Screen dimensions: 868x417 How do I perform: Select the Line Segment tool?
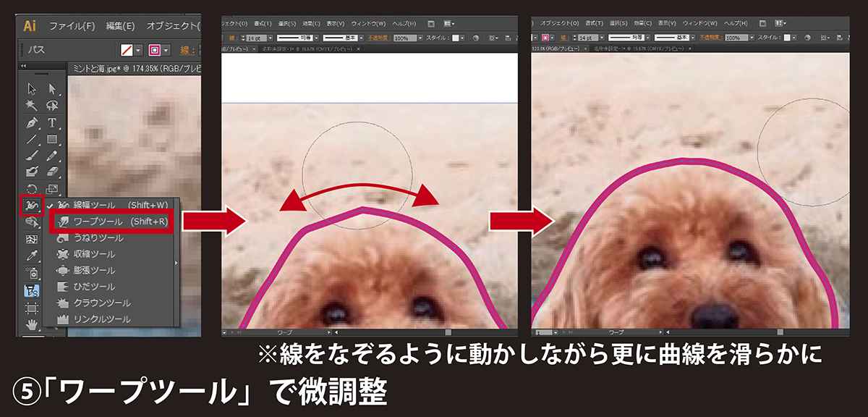32,139
